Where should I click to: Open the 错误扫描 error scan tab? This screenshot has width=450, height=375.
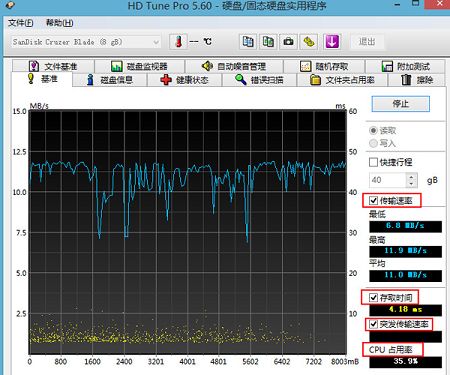coord(259,80)
